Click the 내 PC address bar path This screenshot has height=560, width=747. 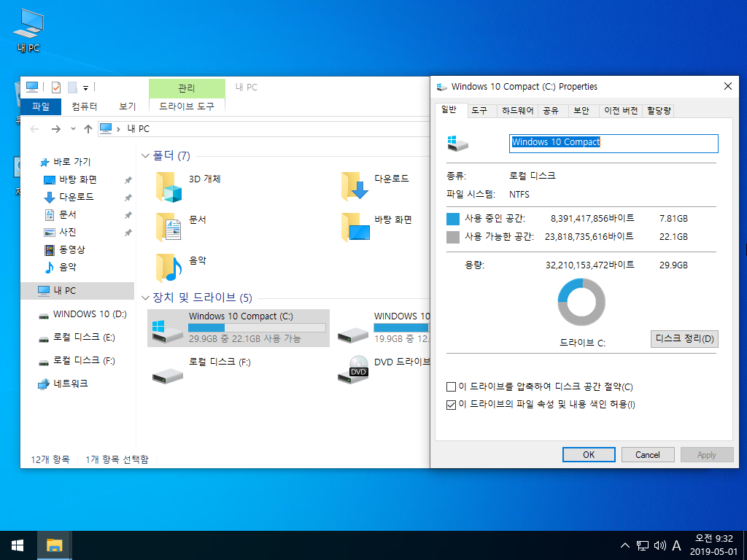(x=138, y=129)
